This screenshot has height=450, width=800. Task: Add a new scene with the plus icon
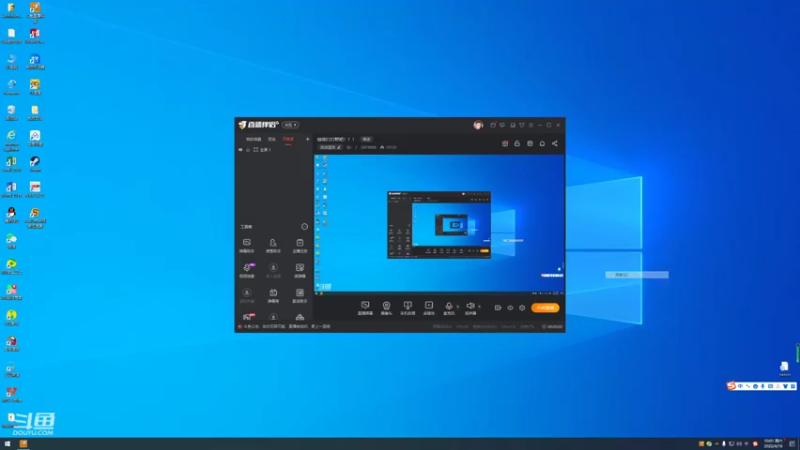[x=307, y=139]
